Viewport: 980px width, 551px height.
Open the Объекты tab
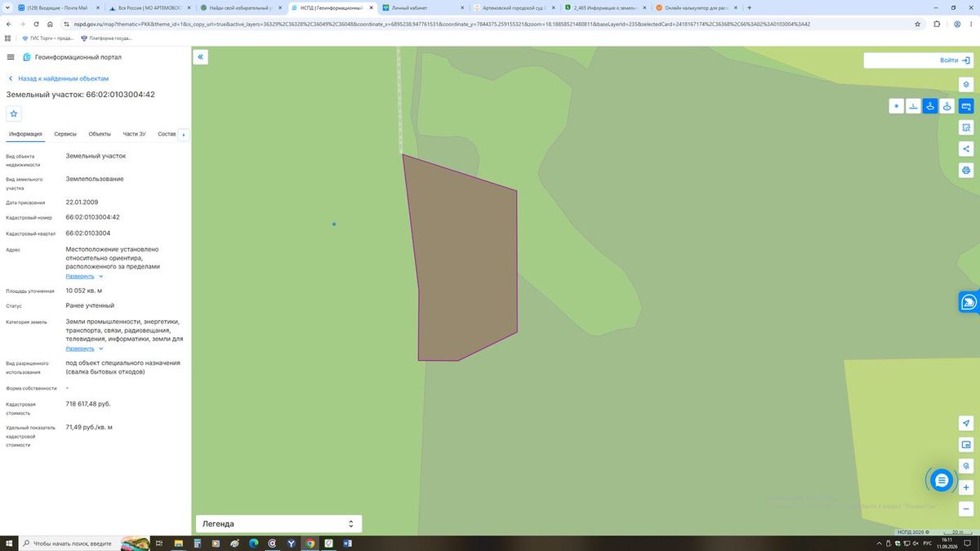pyautogui.click(x=100, y=134)
